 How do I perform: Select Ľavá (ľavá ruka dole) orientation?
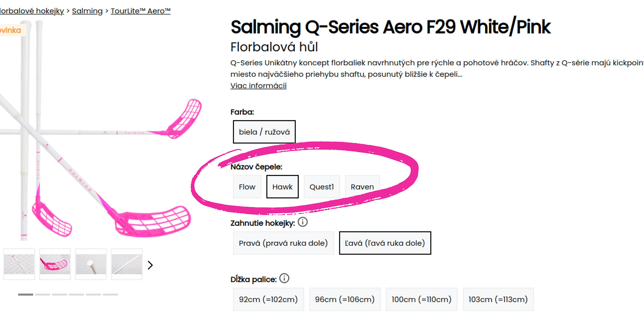pos(385,243)
